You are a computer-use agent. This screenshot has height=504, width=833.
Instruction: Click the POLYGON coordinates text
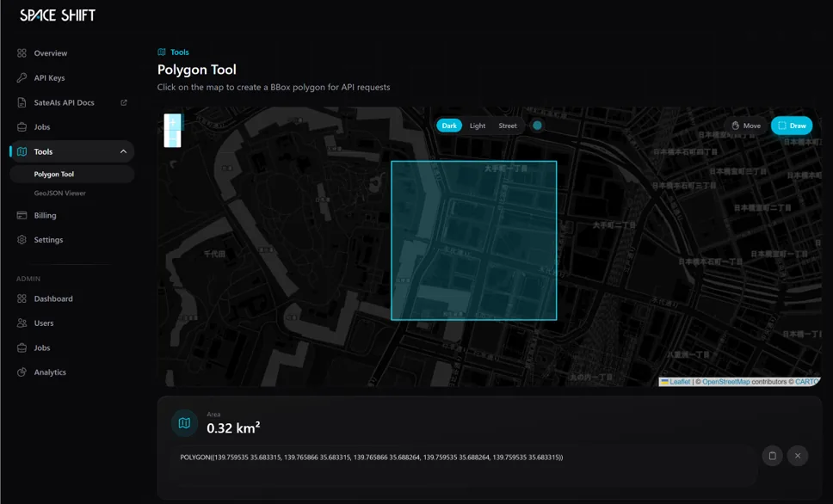pyautogui.click(x=372, y=458)
